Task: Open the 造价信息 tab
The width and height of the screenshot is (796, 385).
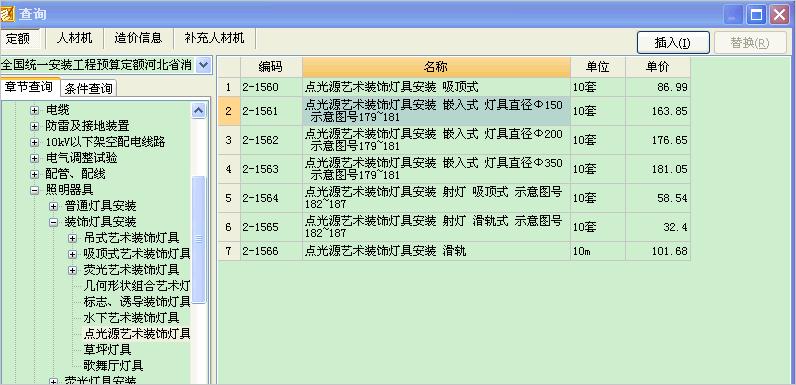Action: (x=138, y=38)
